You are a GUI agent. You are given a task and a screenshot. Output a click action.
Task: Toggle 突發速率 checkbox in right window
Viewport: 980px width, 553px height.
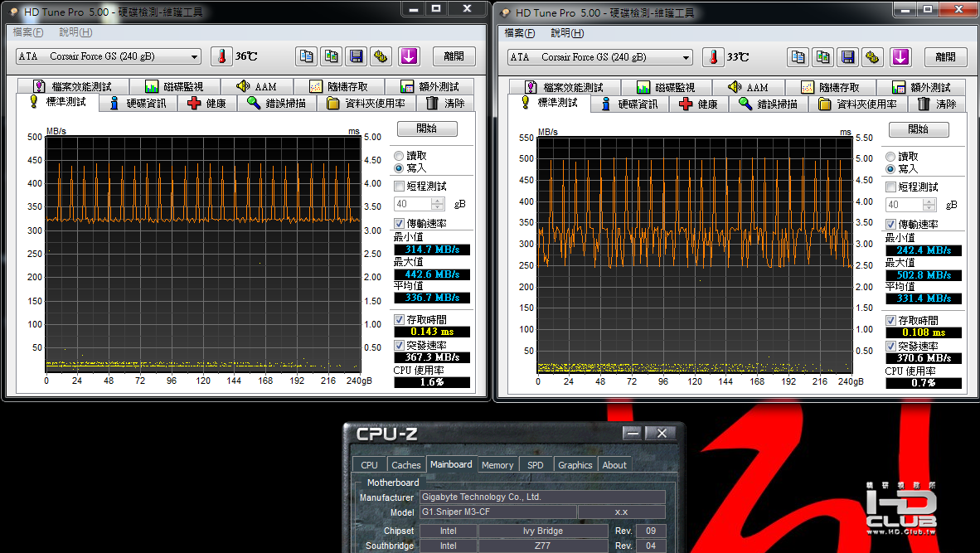pyautogui.click(x=891, y=346)
